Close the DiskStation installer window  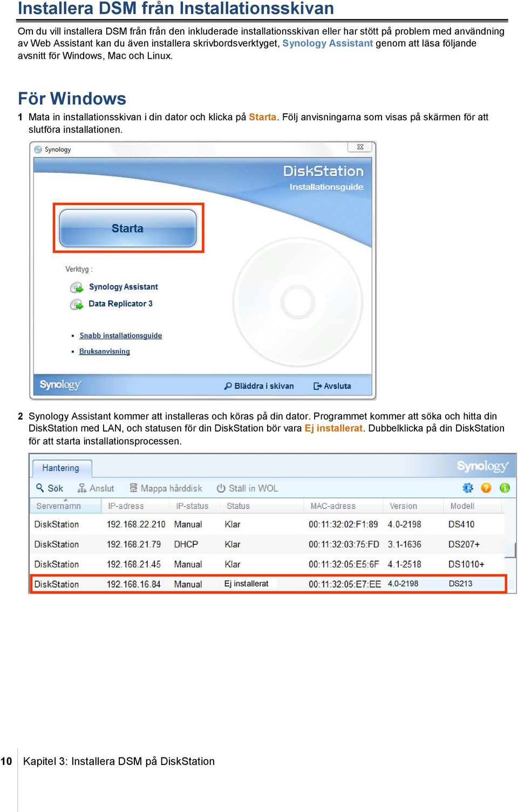[360, 147]
